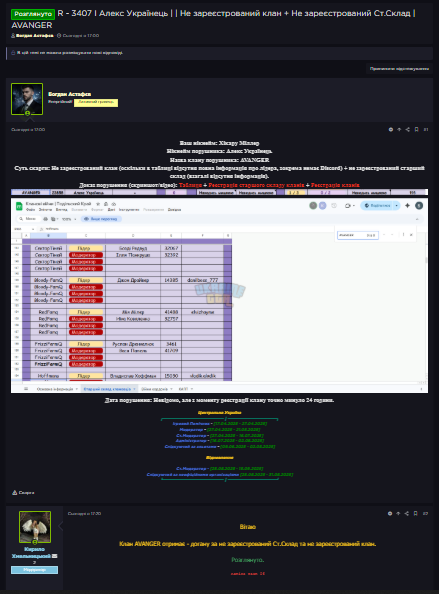Close the Sheets find box
Image resolution: width=439 pixels, height=594 pixels.
coord(411,235)
